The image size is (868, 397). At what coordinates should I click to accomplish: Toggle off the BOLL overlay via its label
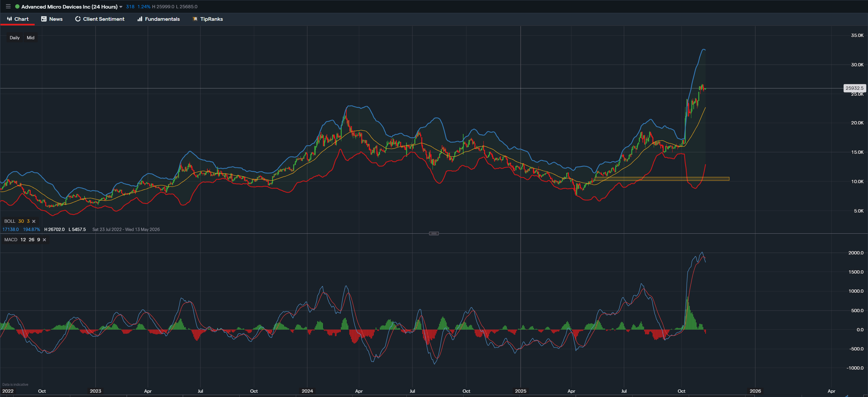[x=10, y=221]
